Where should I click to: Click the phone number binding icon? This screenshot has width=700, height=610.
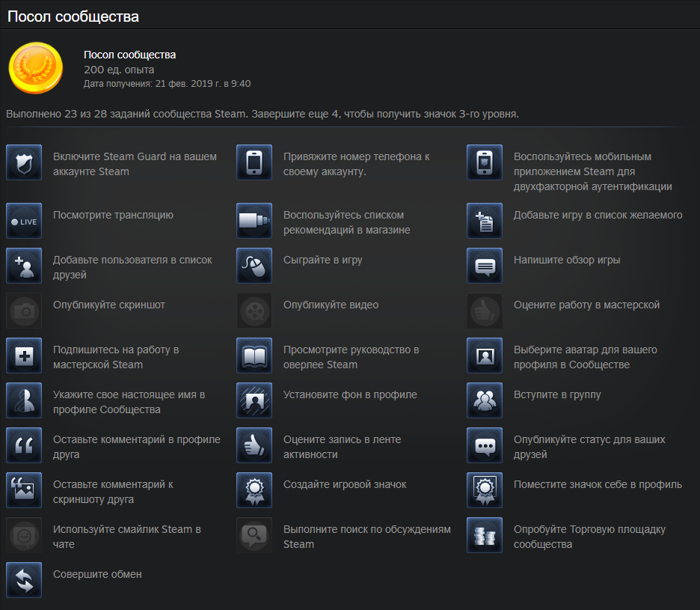[254, 162]
